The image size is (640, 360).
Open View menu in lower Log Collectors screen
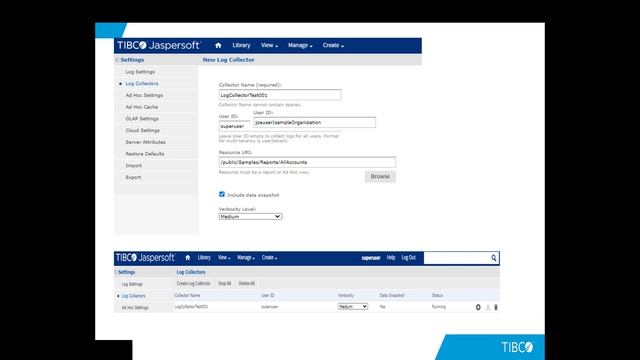(x=224, y=258)
